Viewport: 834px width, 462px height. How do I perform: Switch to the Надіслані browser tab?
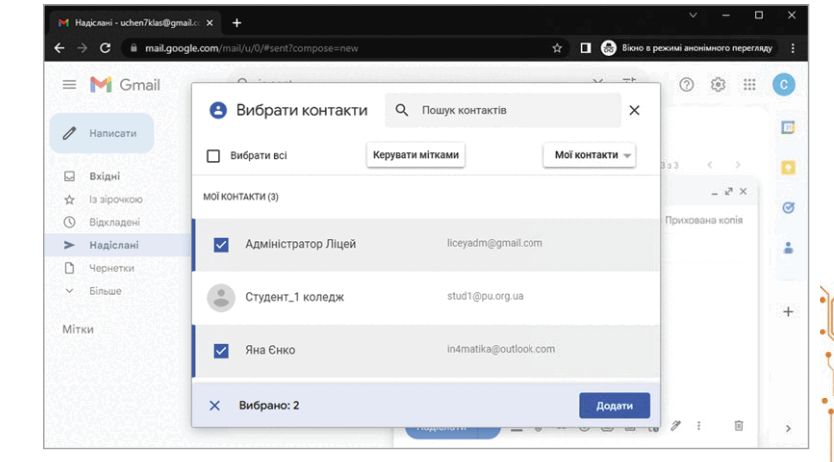coord(137,23)
